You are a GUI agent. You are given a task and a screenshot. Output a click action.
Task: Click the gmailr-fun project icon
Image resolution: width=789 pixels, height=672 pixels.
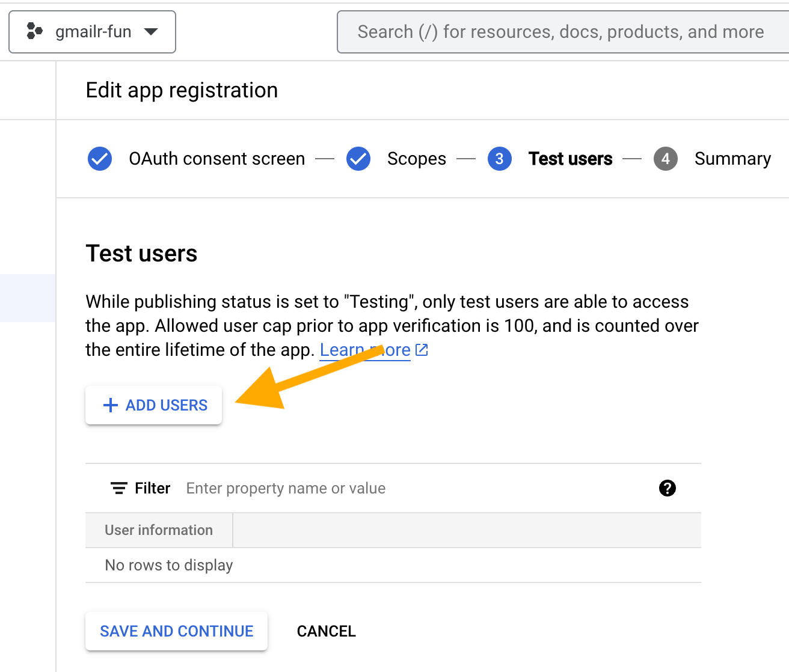[34, 31]
